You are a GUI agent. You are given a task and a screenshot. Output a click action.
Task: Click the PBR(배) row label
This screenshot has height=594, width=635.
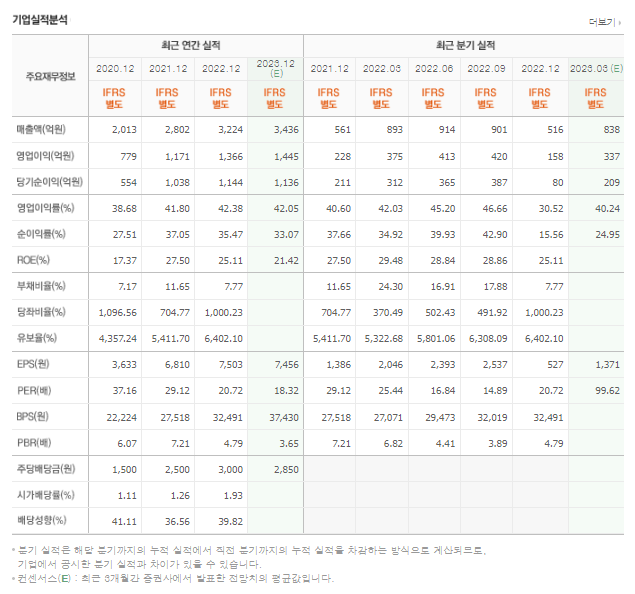click(34, 443)
